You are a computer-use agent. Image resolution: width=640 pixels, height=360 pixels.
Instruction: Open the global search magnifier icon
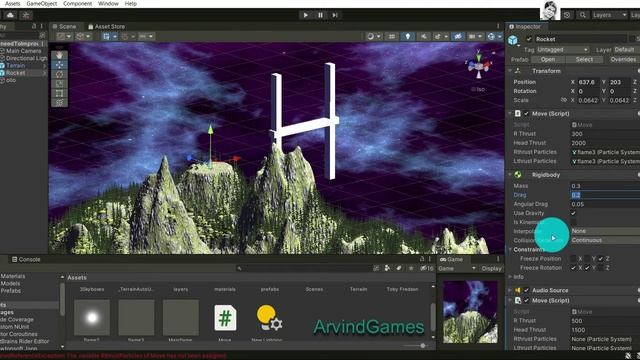pyautogui.click(x=582, y=15)
